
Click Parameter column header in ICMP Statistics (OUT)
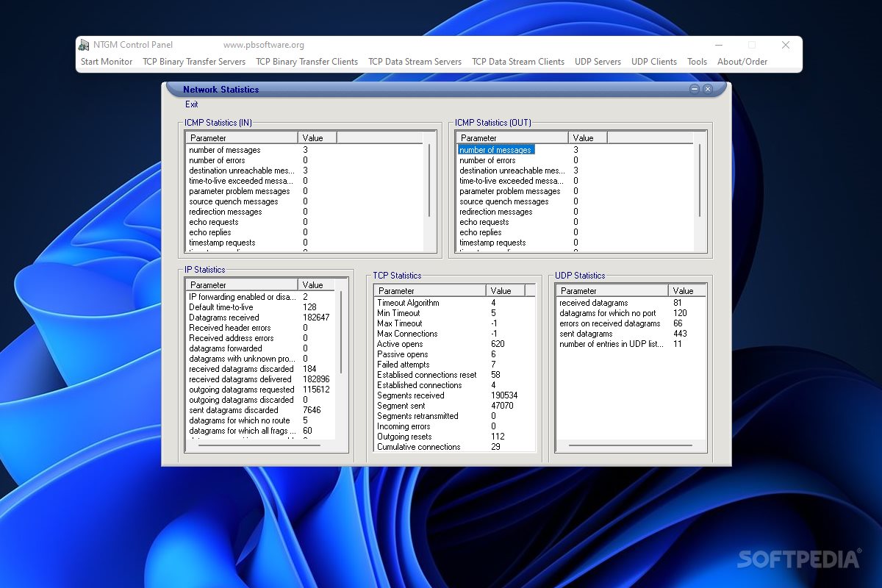[x=512, y=137]
